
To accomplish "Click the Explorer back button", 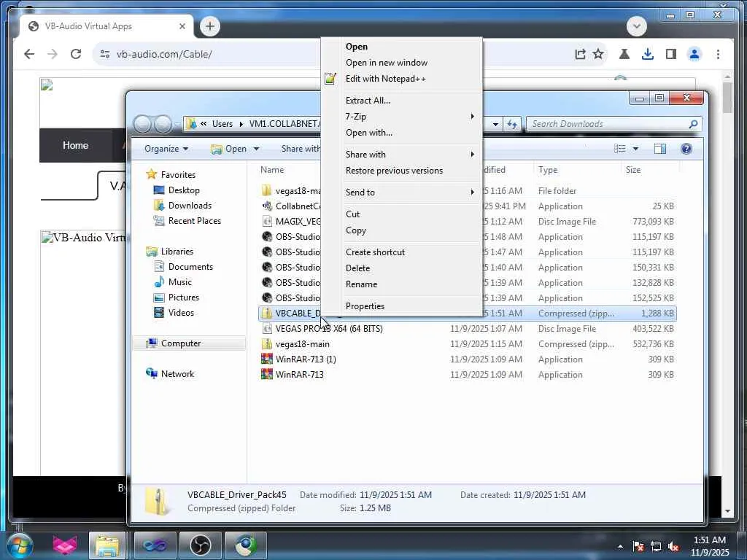I will coord(142,124).
